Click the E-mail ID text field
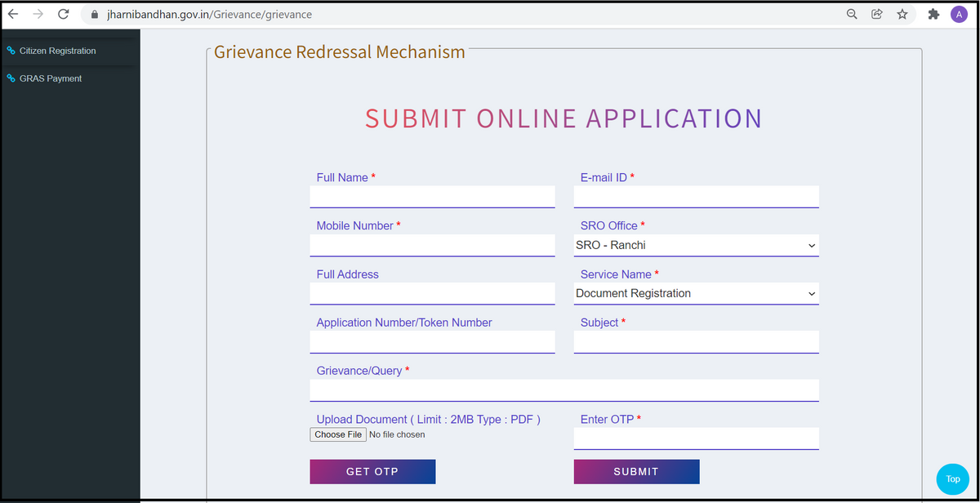 [x=696, y=197]
